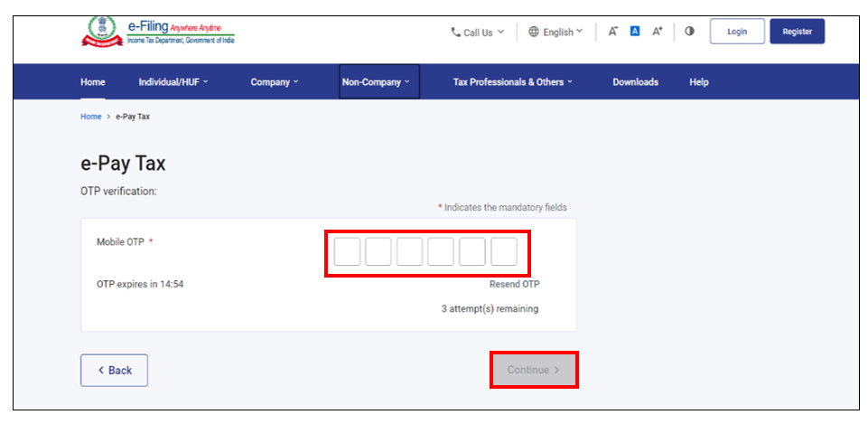Click the e-Filing Income Tax logo
The width and height of the screenshot is (868, 424).
click(158, 32)
